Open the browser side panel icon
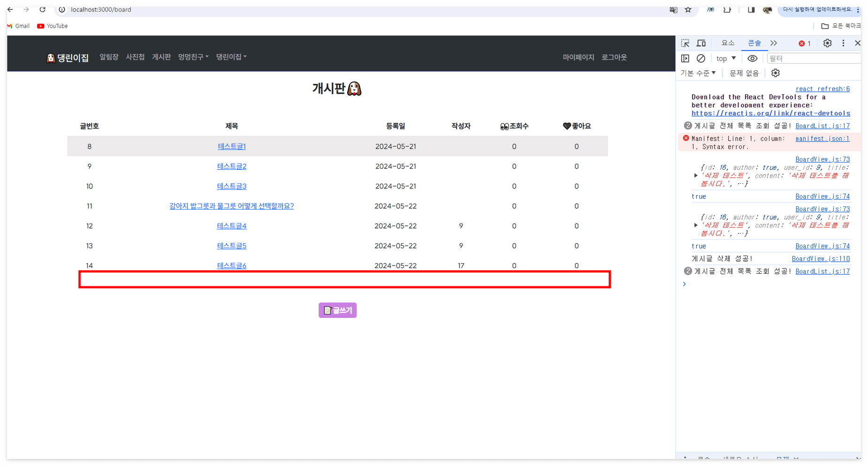 [x=751, y=9]
